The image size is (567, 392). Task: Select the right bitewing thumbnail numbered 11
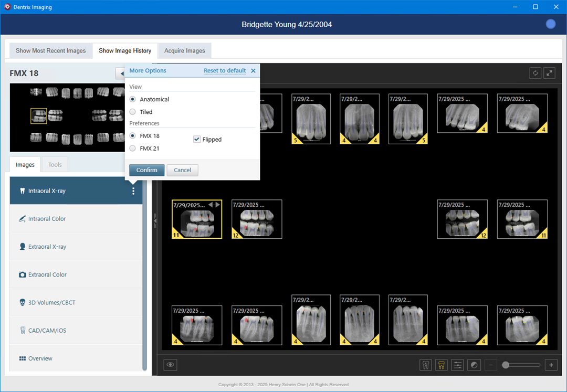[x=522, y=219]
